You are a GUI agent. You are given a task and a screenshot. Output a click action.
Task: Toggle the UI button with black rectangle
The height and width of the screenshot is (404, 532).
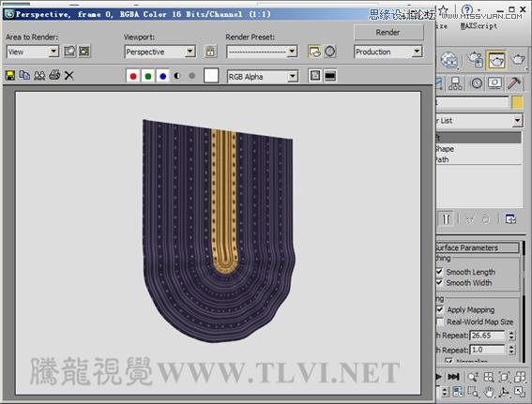pos(330,76)
